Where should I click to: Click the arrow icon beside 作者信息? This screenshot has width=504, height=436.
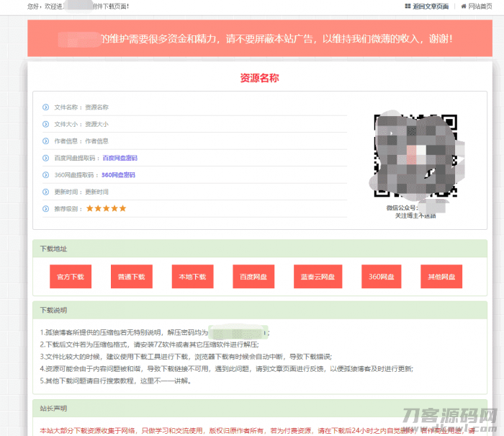coord(46,141)
